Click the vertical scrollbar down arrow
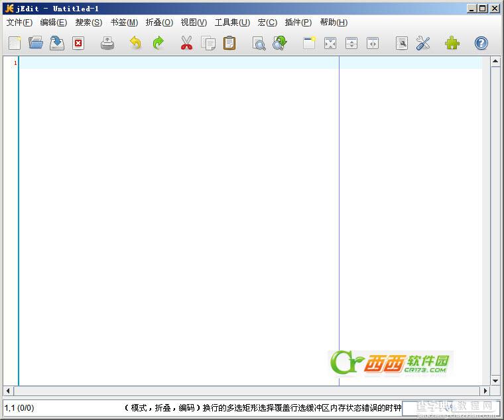This screenshot has height=420, width=504. pyautogui.click(x=495, y=380)
